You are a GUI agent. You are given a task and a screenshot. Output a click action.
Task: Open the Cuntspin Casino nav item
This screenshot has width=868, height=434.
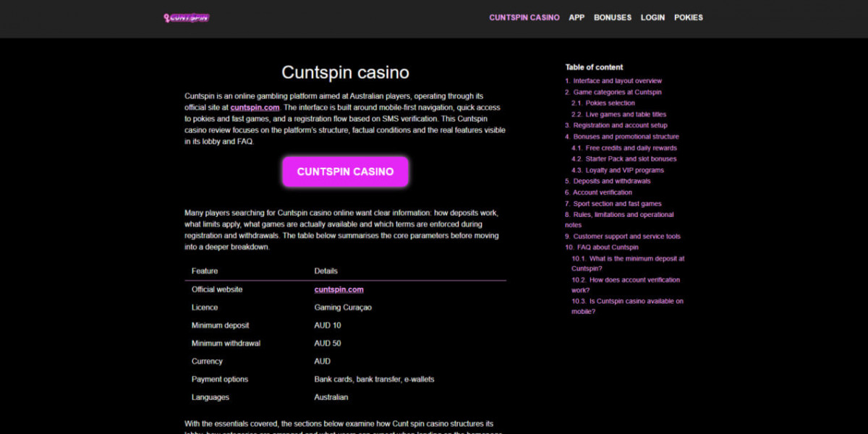click(x=524, y=17)
